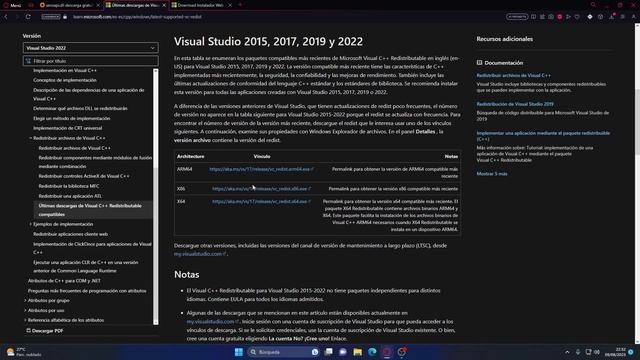Open Implementar una aplicación mediante paquete redistribuible link
Image resolution: width=640 pixels, height=360 pixels.
(x=543, y=136)
